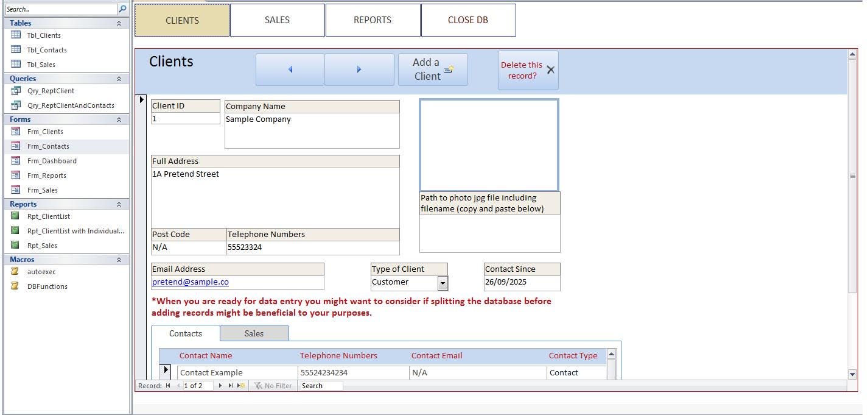Select the Contact Example row selector

pyautogui.click(x=166, y=371)
